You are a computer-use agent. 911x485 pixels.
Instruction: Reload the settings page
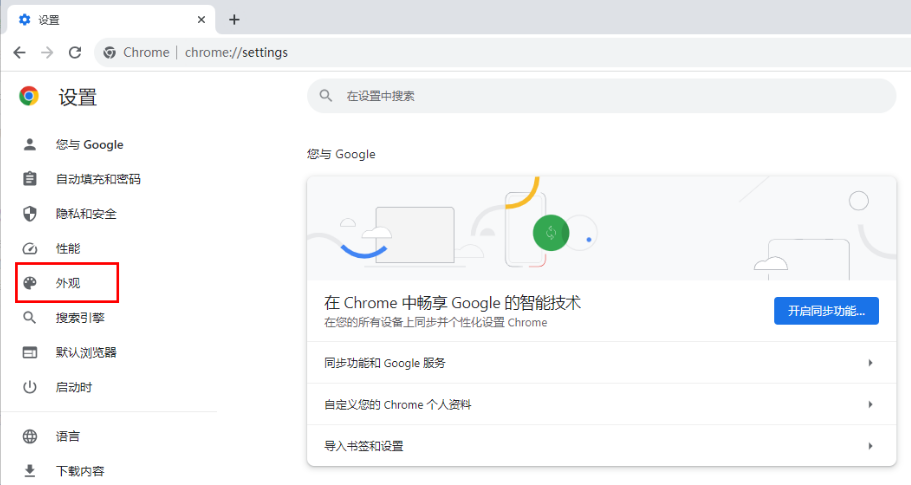(x=75, y=52)
